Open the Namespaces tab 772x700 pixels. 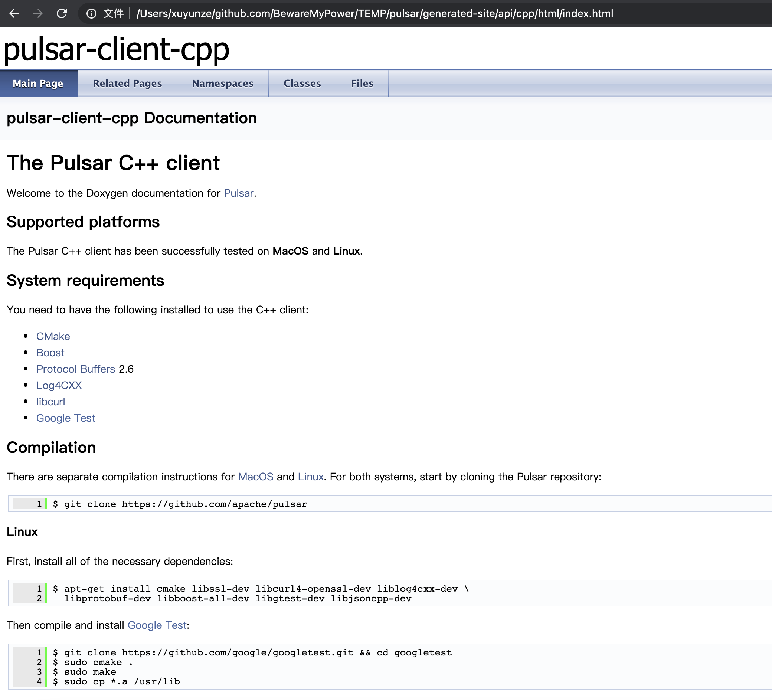coord(222,83)
